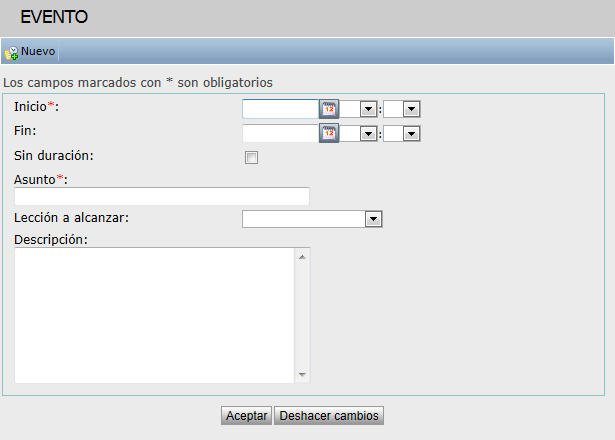Click the 'Fin:' label
The height and width of the screenshot is (440, 615).
(x=25, y=131)
